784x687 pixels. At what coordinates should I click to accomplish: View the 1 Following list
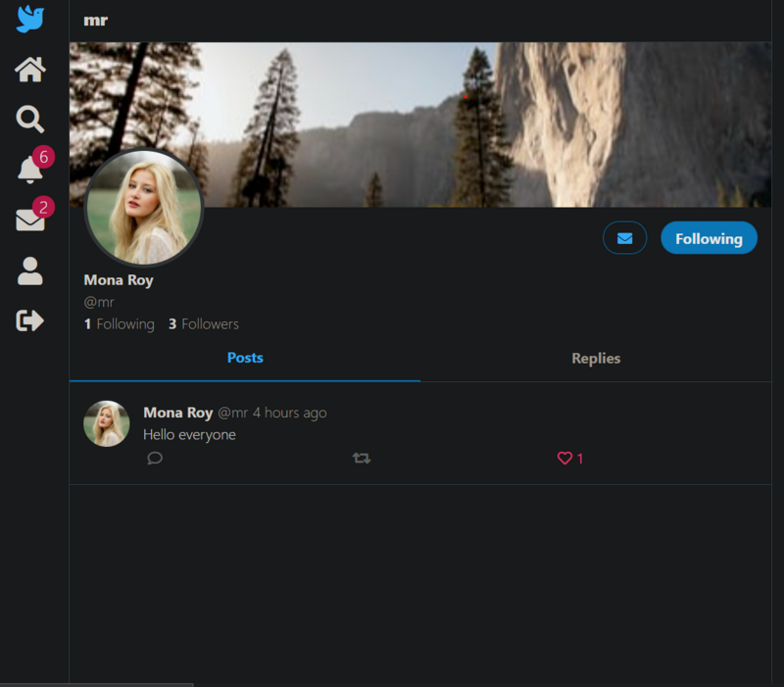click(119, 324)
